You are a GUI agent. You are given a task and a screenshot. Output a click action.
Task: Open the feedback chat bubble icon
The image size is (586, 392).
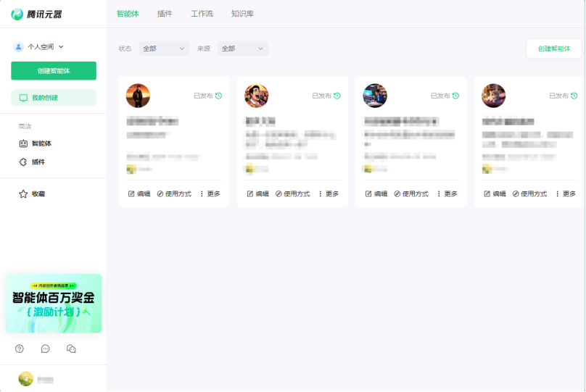[45, 349]
